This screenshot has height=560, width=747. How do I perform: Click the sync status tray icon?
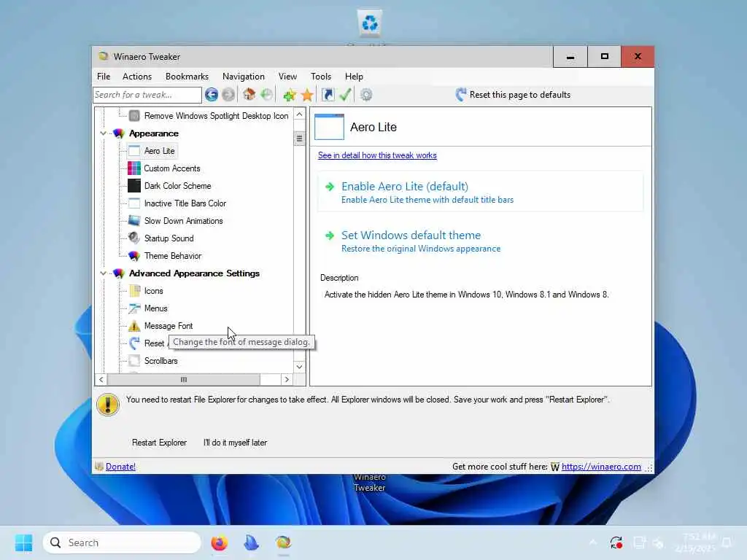(x=616, y=542)
